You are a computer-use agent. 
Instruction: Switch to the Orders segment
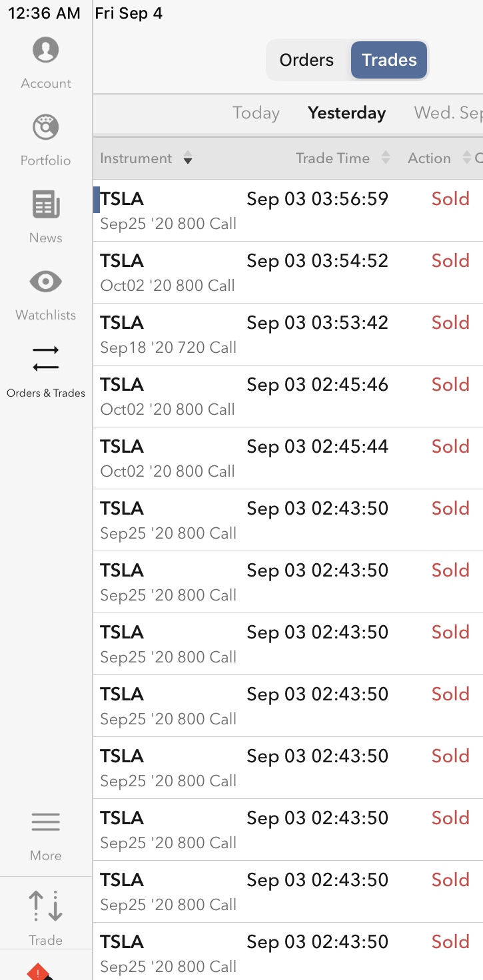(306, 60)
